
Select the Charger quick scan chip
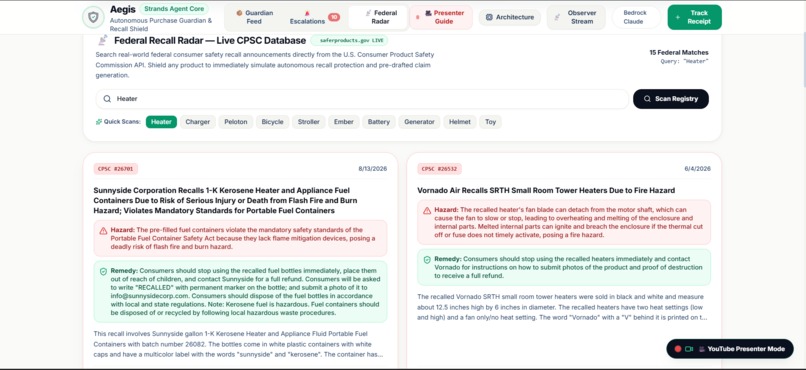click(198, 122)
